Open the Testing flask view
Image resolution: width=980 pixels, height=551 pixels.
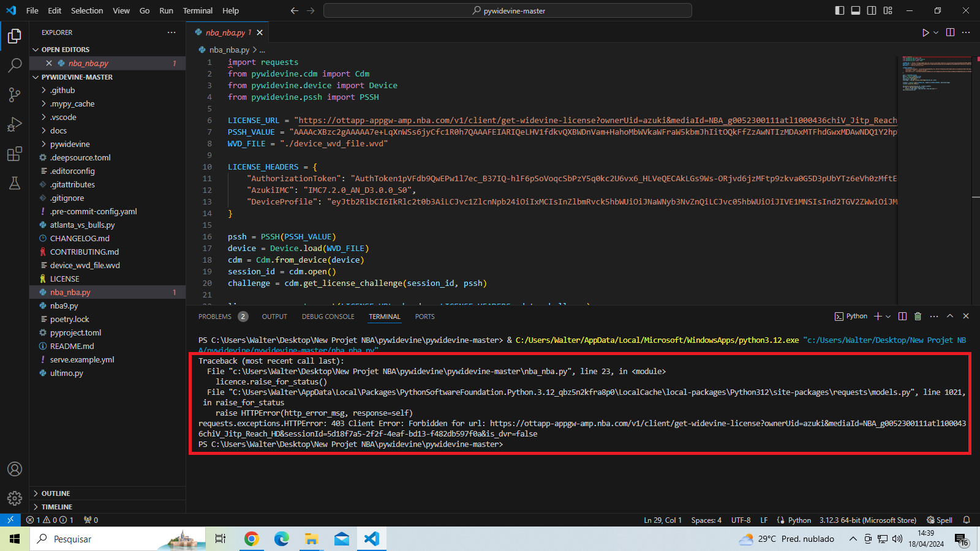click(15, 183)
